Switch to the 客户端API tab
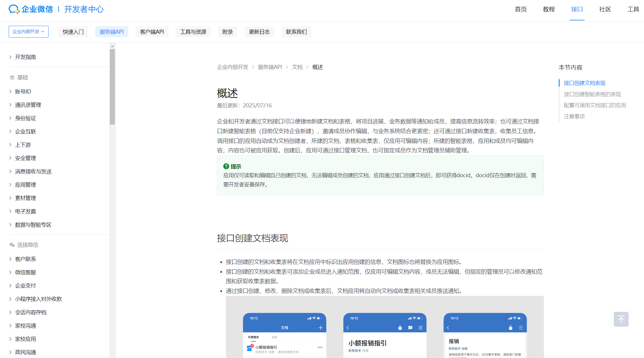 pyautogui.click(x=152, y=32)
